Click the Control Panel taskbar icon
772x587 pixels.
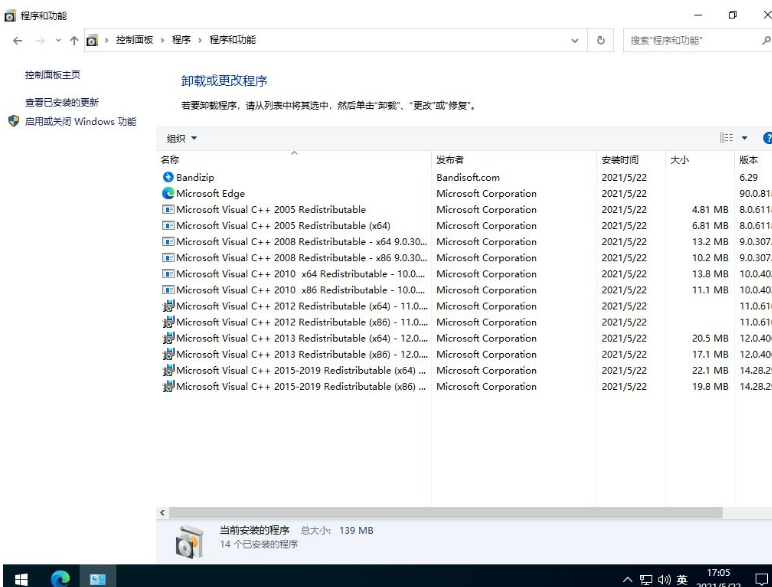[97, 579]
